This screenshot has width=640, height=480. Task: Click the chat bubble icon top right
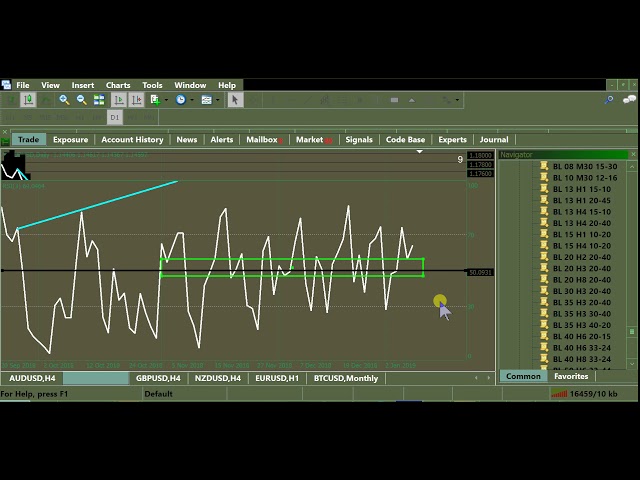pyautogui.click(x=629, y=99)
